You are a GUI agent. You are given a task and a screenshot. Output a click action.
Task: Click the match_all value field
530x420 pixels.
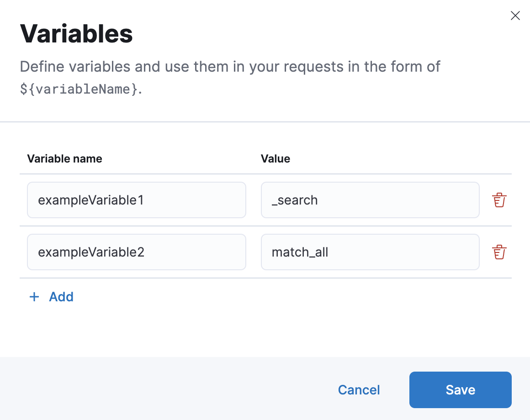click(370, 252)
